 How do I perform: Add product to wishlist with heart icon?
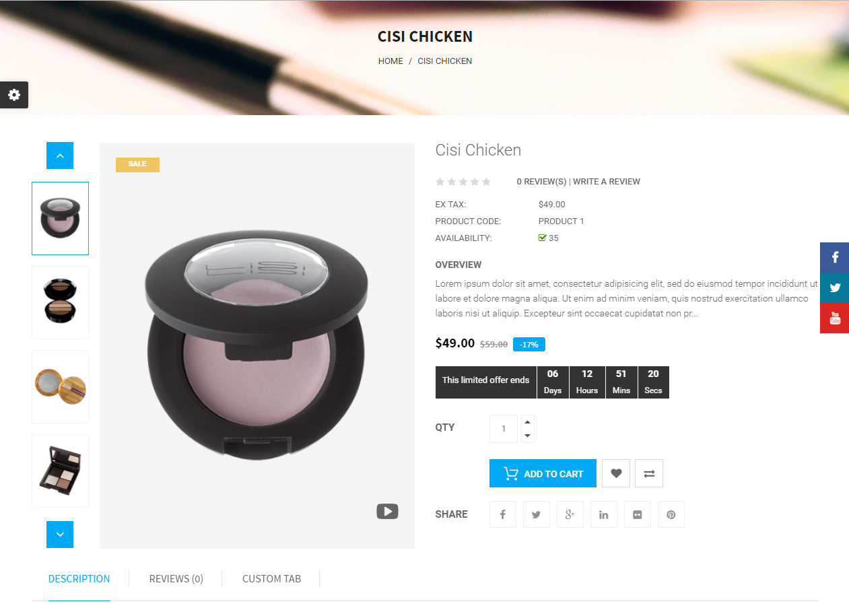tap(616, 473)
